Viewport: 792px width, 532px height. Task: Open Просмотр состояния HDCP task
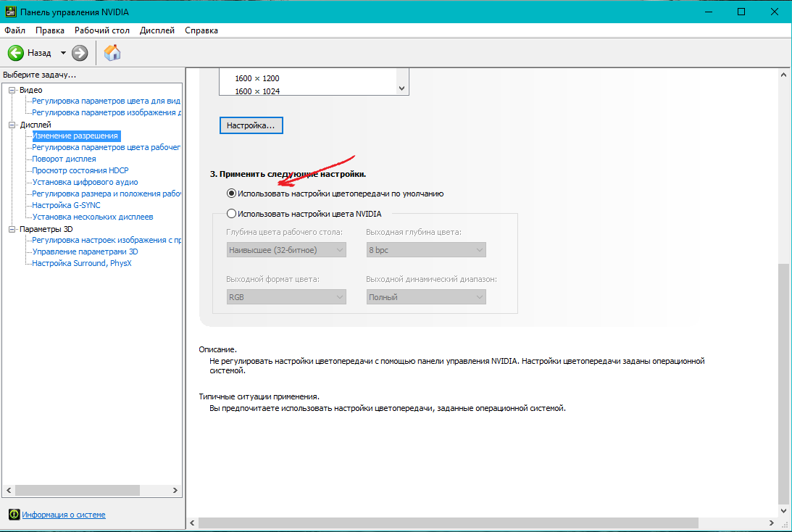point(80,171)
